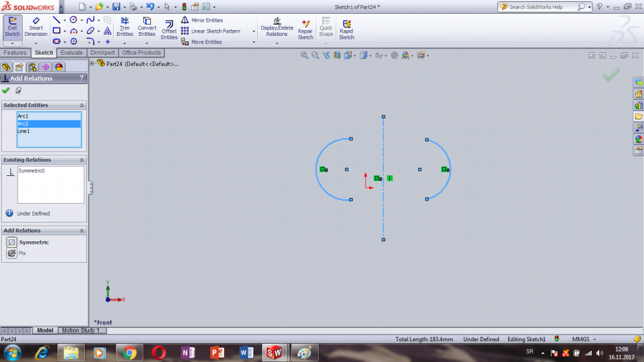Viewport: 644px width, 362px height.
Task: Click Move Entities
Action: click(x=202, y=42)
